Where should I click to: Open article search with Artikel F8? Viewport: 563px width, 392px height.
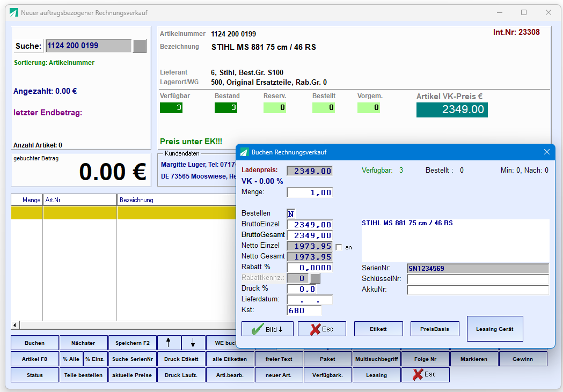(x=35, y=359)
